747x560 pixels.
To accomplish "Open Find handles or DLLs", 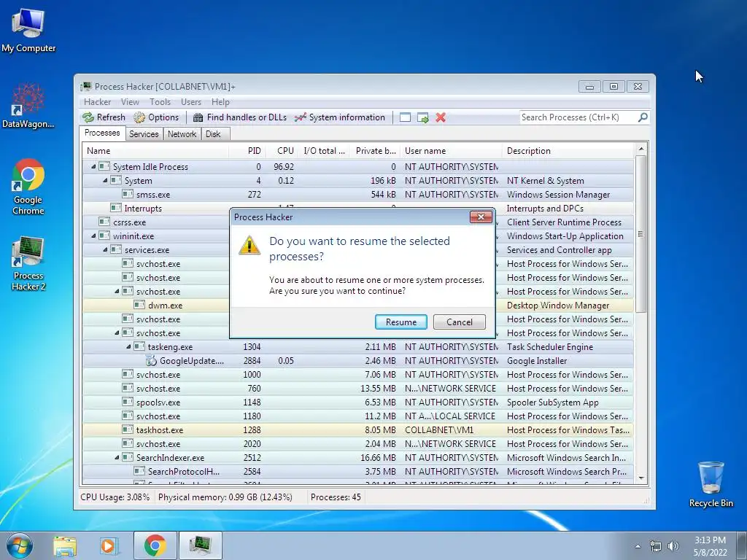I will [x=239, y=117].
